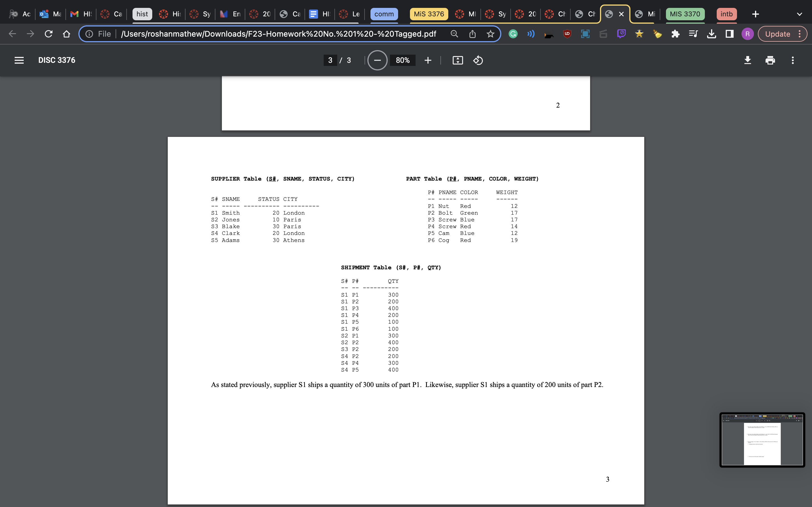812x507 pixels.
Task: Bookmark this page with the star
Action: tap(491, 34)
